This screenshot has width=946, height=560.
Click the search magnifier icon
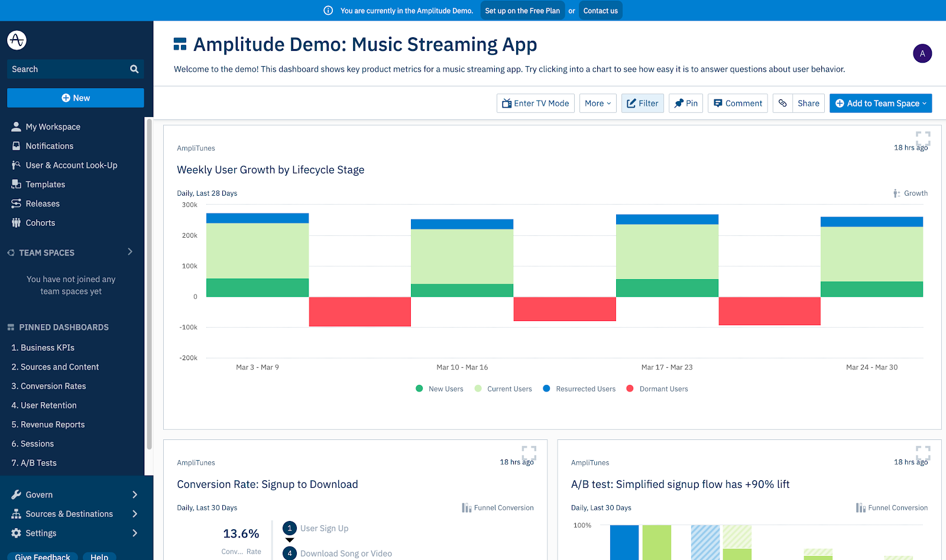point(134,69)
